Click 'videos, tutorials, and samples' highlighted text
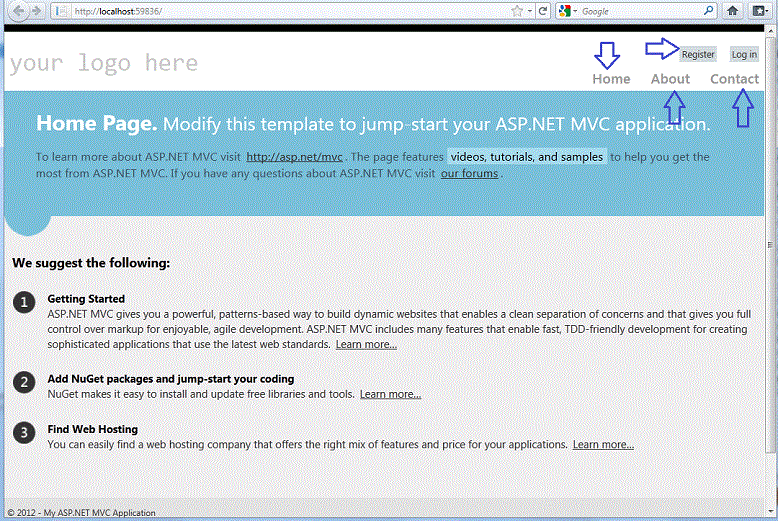 (526, 157)
